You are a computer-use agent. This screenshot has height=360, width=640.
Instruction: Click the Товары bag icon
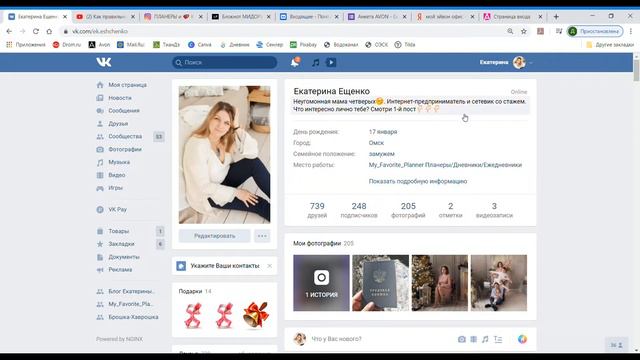click(100, 231)
